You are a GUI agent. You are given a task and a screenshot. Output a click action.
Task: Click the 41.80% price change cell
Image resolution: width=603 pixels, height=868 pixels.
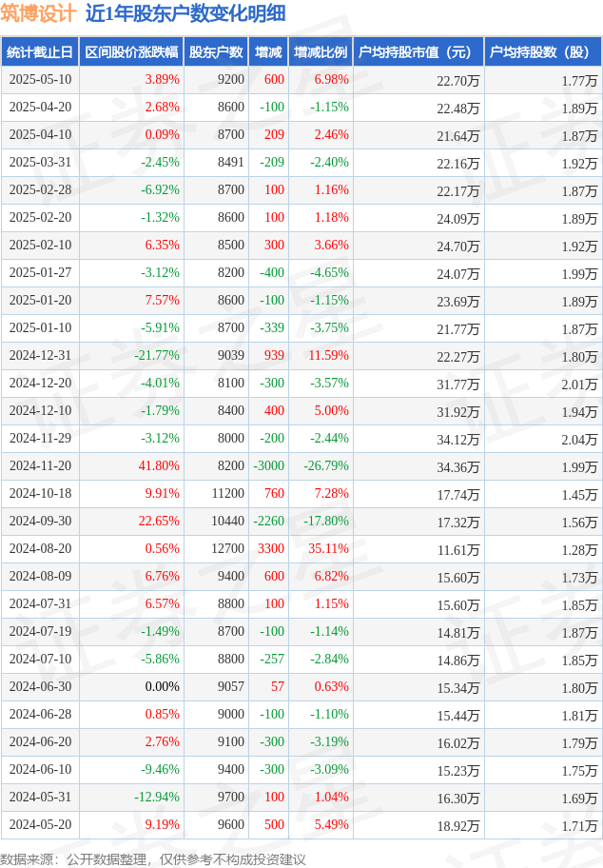(160, 465)
